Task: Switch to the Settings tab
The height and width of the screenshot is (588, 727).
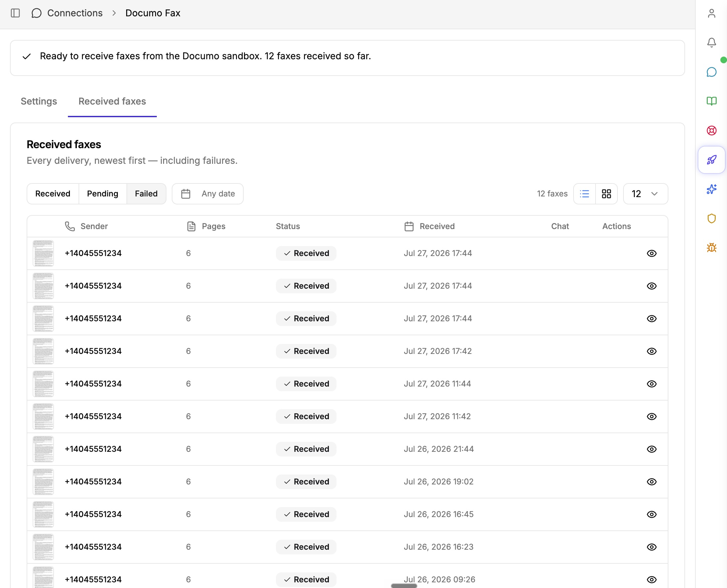Action: point(39,101)
